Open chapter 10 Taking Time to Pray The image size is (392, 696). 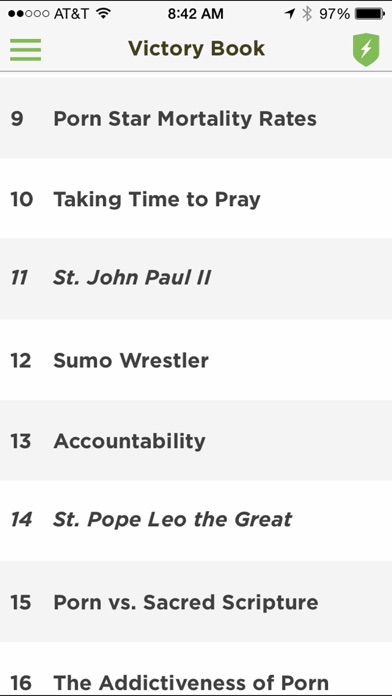click(196, 199)
